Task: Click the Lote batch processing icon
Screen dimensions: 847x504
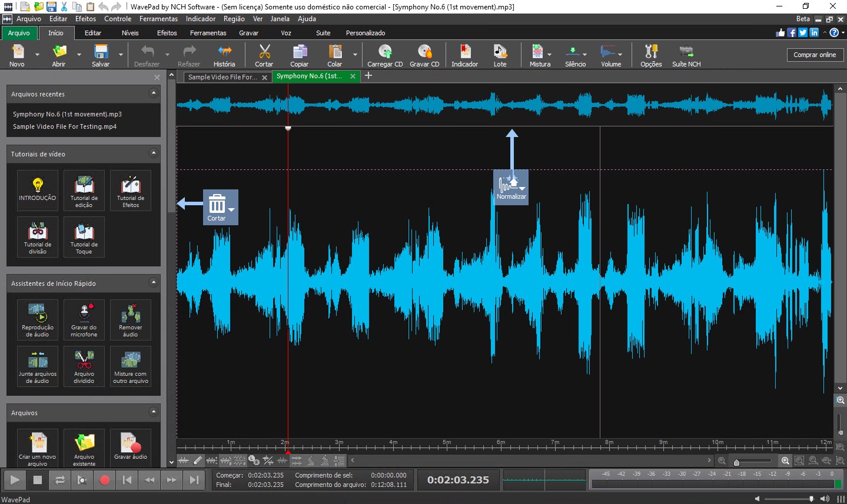Action: coord(500,55)
